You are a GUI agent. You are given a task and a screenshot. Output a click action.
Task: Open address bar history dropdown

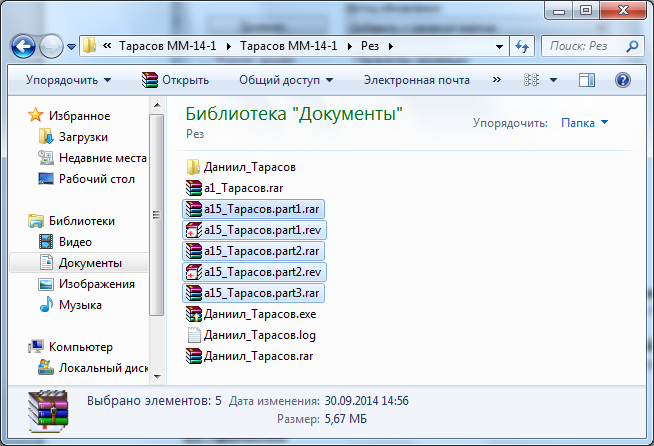point(499,46)
